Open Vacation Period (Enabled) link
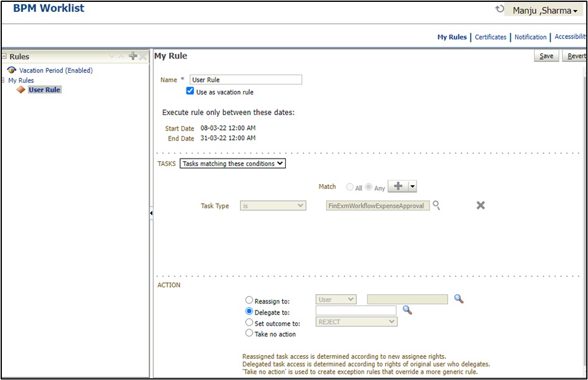588x380 pixels. coord(56,70)
